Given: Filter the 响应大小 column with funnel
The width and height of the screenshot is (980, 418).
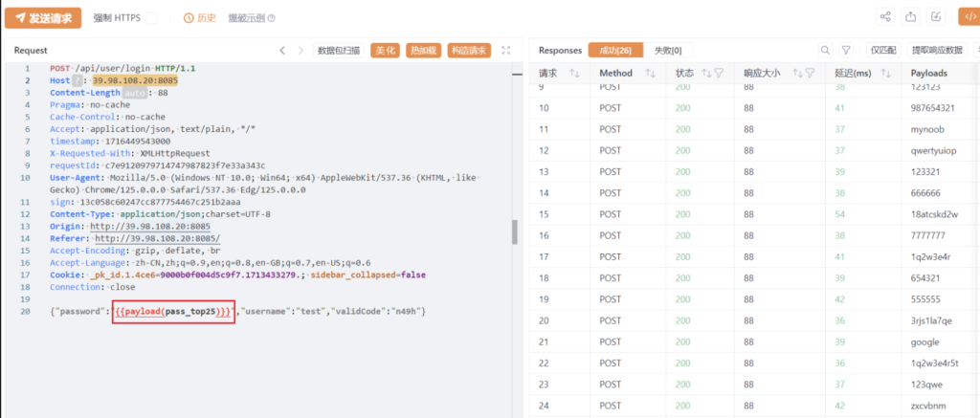Looking at the screenshot, I should coord(809,74).
